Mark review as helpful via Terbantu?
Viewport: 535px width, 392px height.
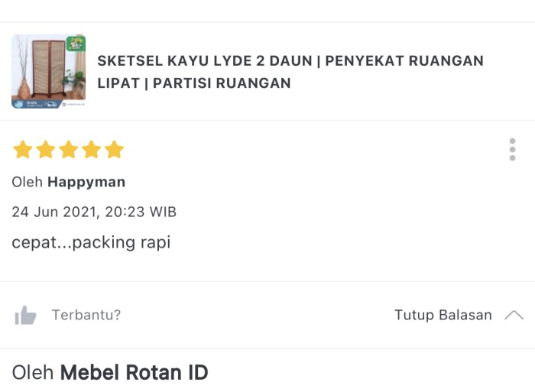86,315
